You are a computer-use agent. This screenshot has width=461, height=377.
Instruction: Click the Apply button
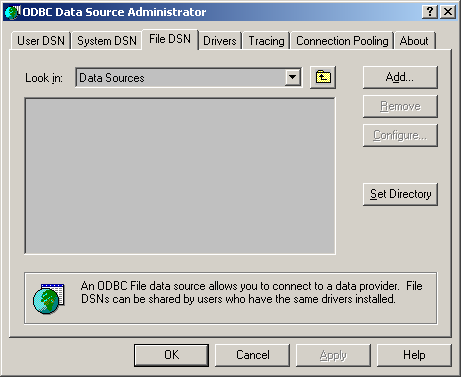tap(333, 355)
